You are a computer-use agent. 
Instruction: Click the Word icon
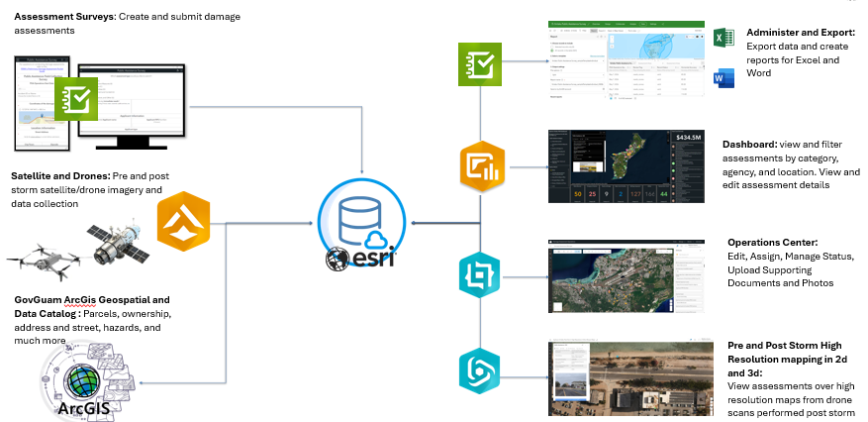pos(723,78)
